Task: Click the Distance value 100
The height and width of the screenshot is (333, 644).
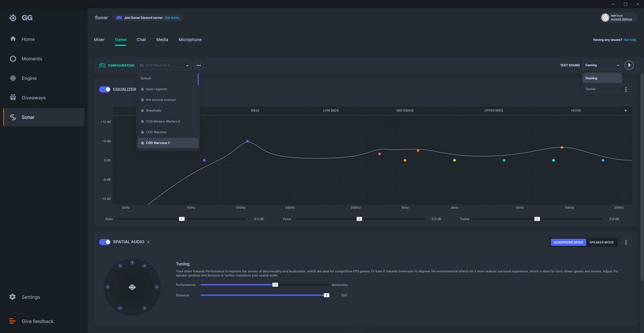Action: [x=344, y=295]
